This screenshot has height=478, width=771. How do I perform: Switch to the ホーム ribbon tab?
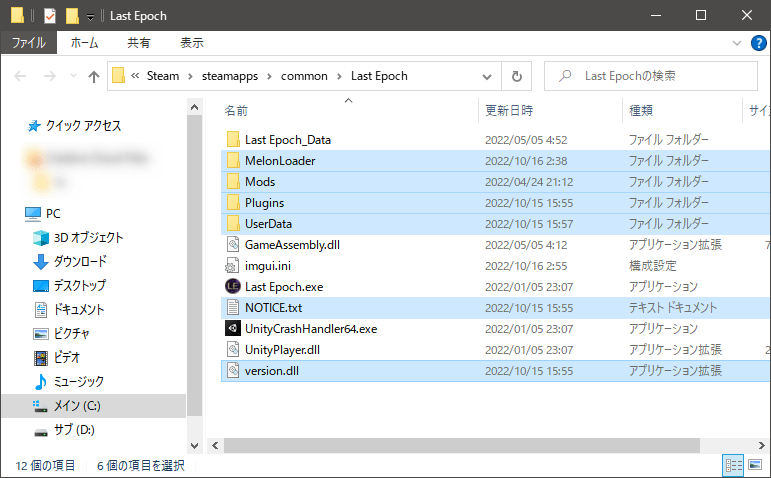coord(85,43)
